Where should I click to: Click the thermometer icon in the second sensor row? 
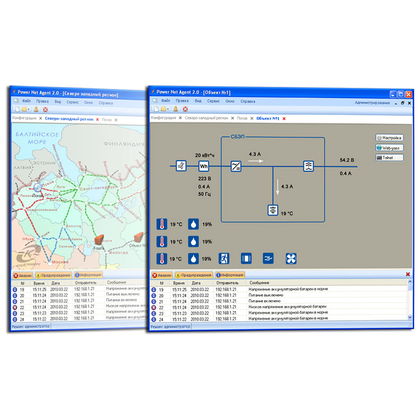point(162,241)
